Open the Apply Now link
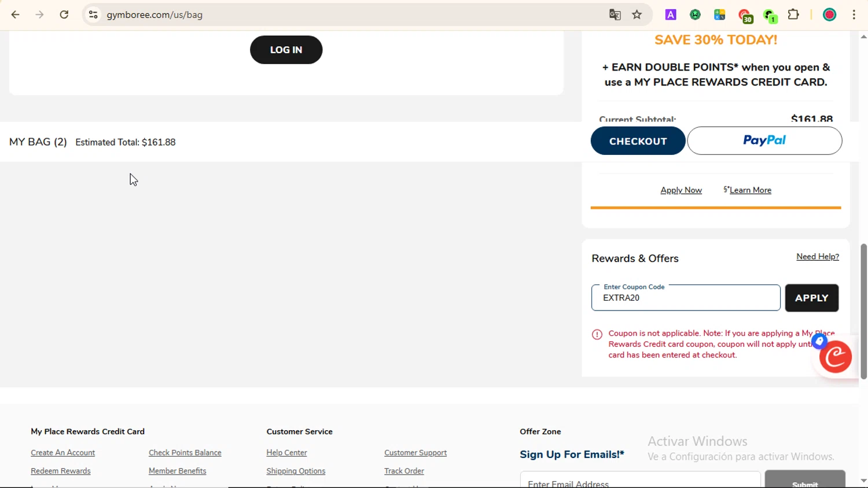Screen dimensions: 868x488 tap(681, 190)
